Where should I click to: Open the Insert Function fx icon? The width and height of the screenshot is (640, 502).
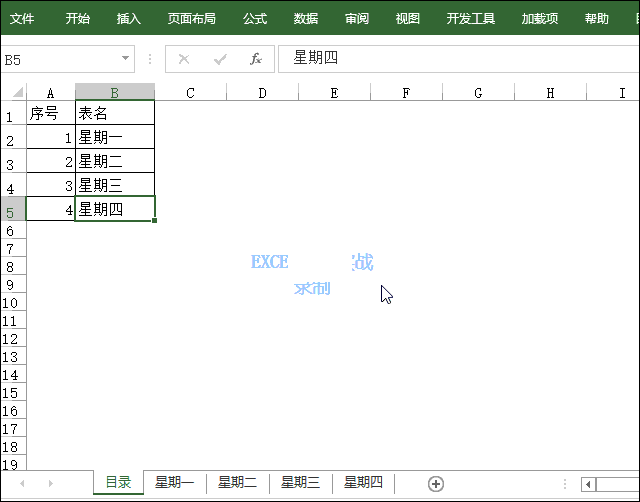click(x=256, y=59)
